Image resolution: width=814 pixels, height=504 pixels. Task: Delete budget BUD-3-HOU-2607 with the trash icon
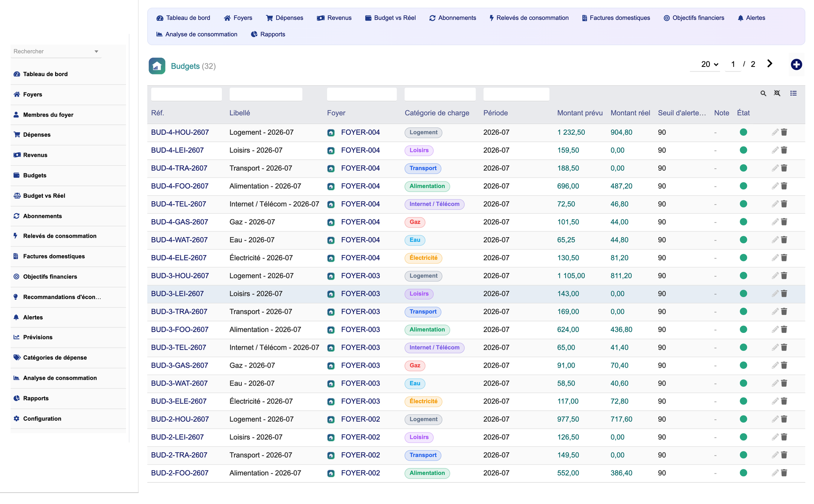pos(784,276)
